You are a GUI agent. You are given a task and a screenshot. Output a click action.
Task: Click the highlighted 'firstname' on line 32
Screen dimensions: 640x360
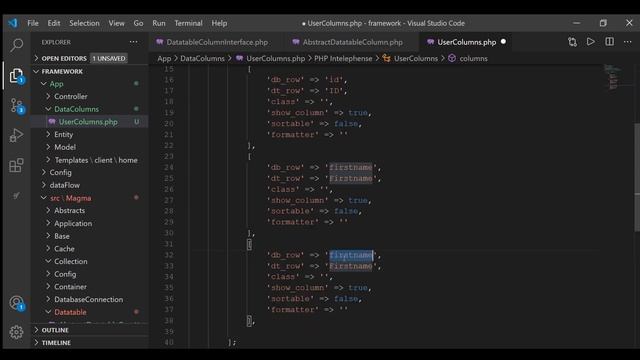[351, 255]
